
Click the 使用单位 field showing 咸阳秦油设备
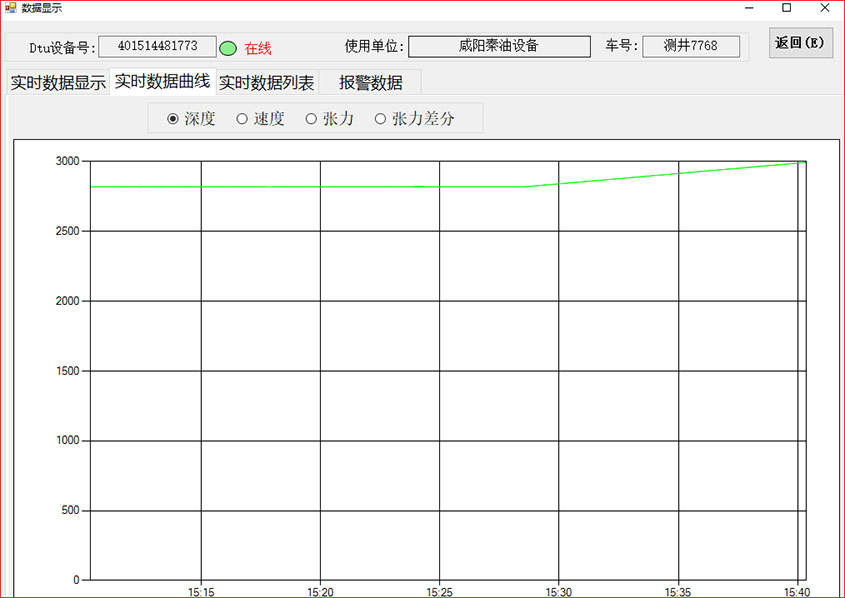coord(500,45)
